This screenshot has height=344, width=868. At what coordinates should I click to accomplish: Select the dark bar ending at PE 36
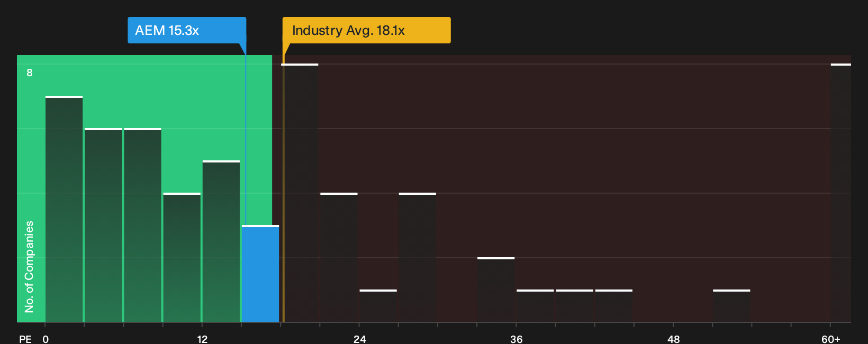(x=496, y=289)
